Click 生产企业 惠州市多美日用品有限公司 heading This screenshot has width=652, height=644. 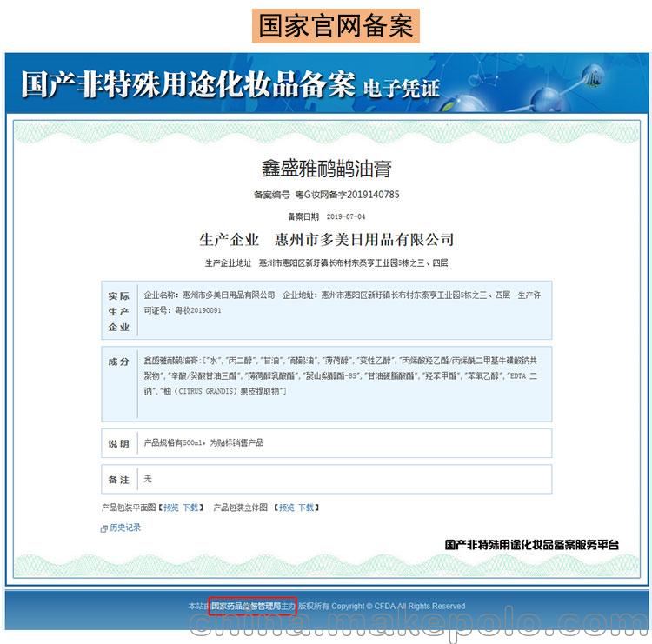pyautogui.click(x=326, y=240)
